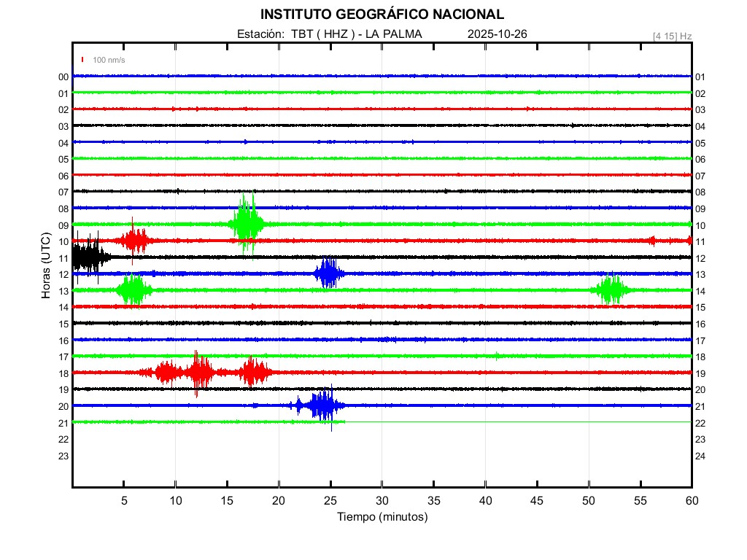Click the title "INSTITUTO GEOGRÁFICO NACIONAL"
747x560 pixels.
[382, 14]
